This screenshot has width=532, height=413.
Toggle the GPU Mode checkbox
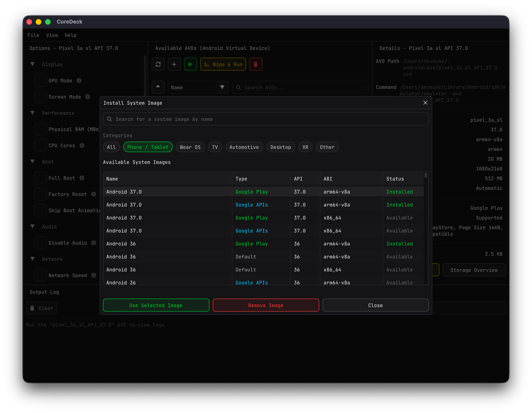[x=40, y=80]
